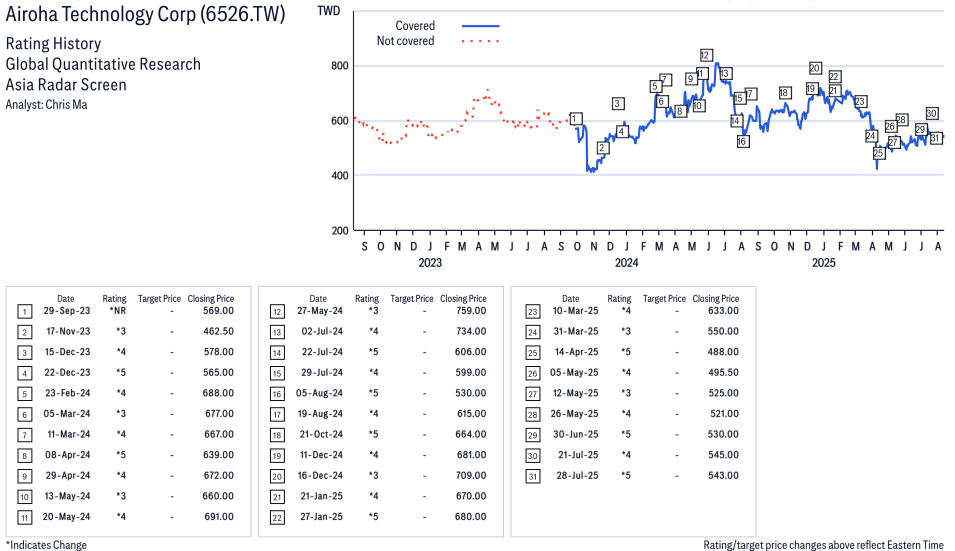955x551 pixels.
Task: Click chart marker 1 near October 2023
Action: (x=576, y=119)
